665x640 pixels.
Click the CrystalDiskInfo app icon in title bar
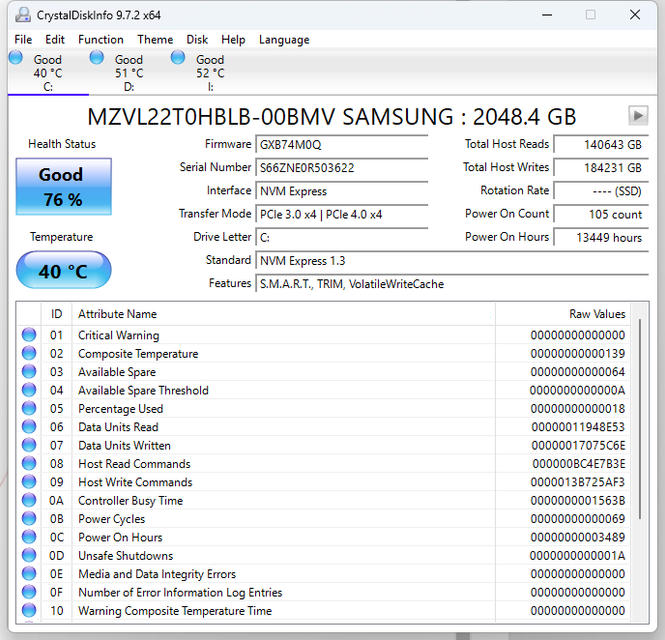[20, 15]
